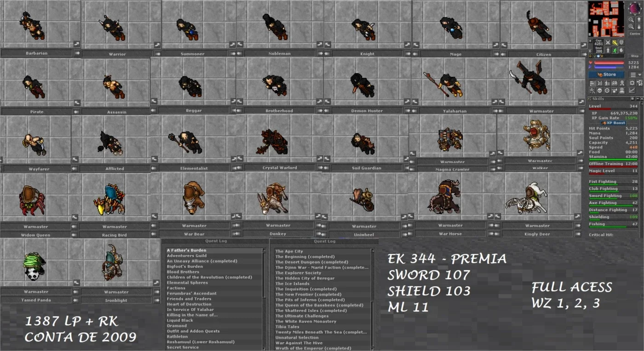Open the battle list crossed-swords icon under Store
Screen dimensions: 644x351
click(600, 83)
